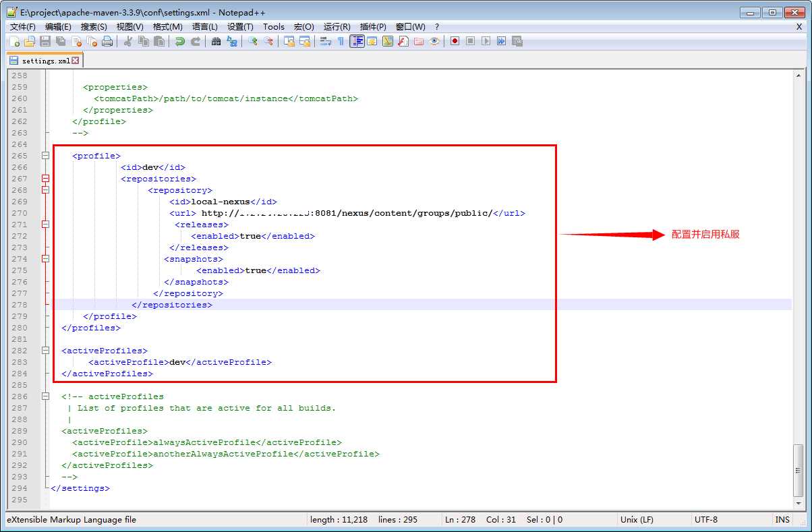Toggle INS insert mode in status bar
Screen dimensions: 812x532
pyautogui.click(x=782, y=520)
